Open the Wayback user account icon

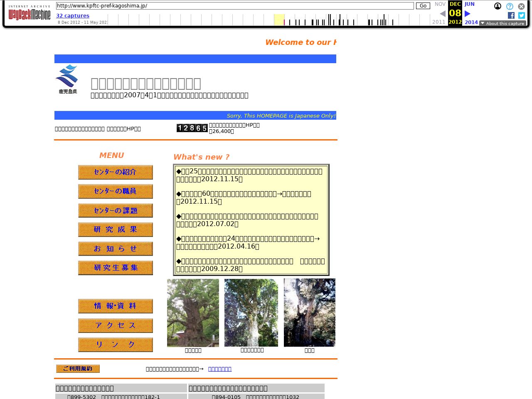[x=498, y=6]
